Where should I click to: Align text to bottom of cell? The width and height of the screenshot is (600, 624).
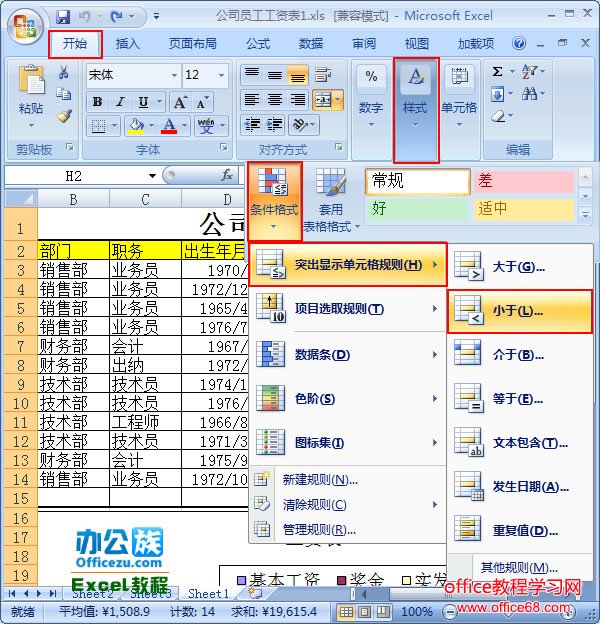click(297, 74)
